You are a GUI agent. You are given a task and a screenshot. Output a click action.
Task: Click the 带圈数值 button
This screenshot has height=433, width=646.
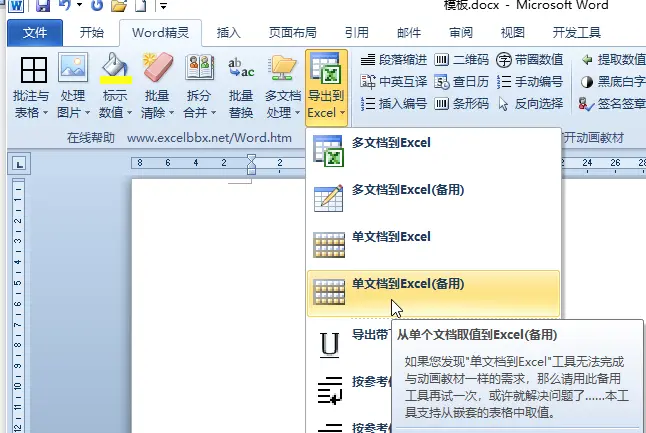click(530, 60)
